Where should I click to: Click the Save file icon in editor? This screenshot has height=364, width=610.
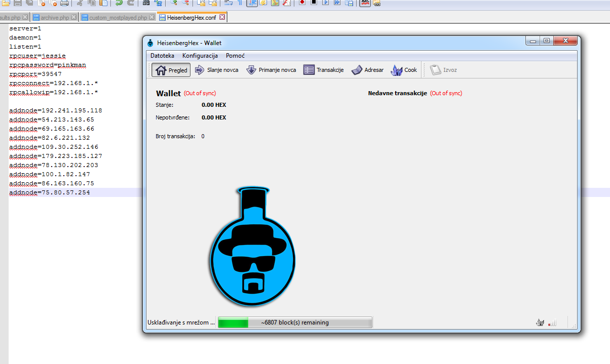click(17, 4)
